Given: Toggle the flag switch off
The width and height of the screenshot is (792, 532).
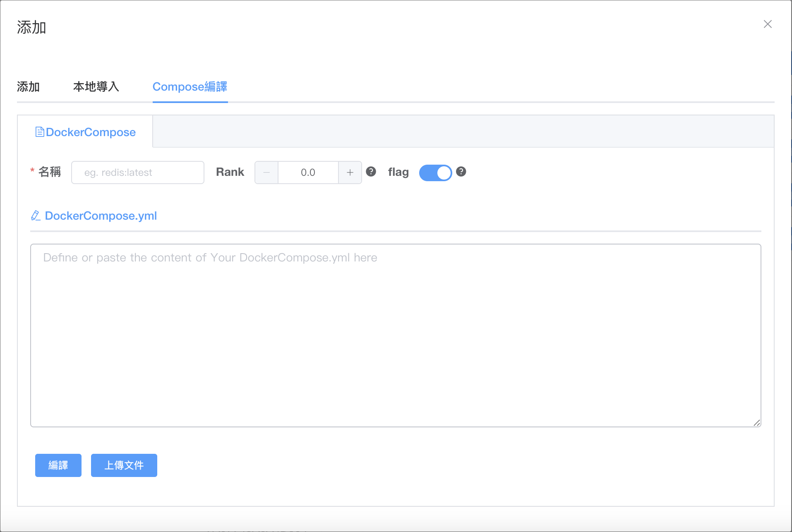Looking at the screenshot, I should pyautogui.click(x=435, y=173).
